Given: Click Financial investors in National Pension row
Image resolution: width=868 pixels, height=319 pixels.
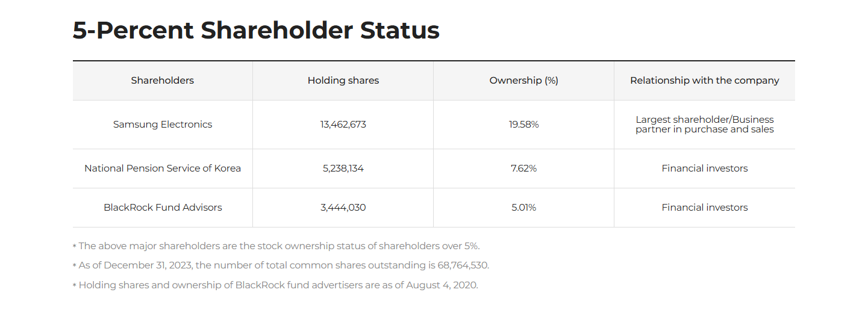Looking at the screenshot, I should (704, 169).
